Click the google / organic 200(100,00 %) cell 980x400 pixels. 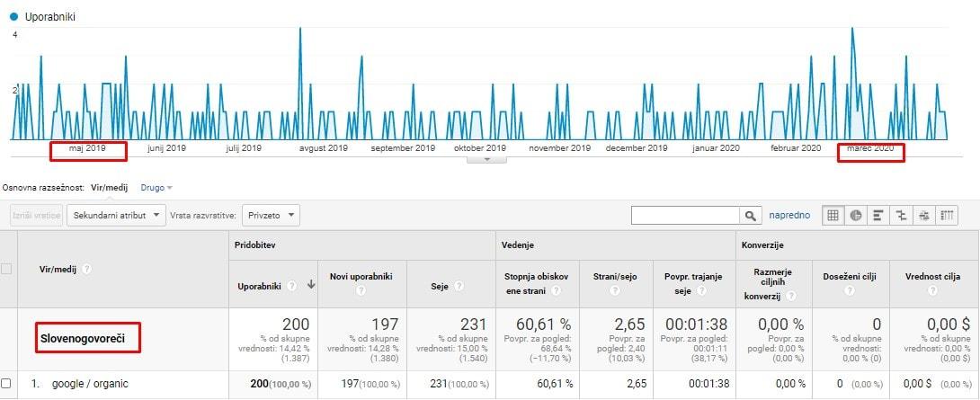tap(281, 384)
